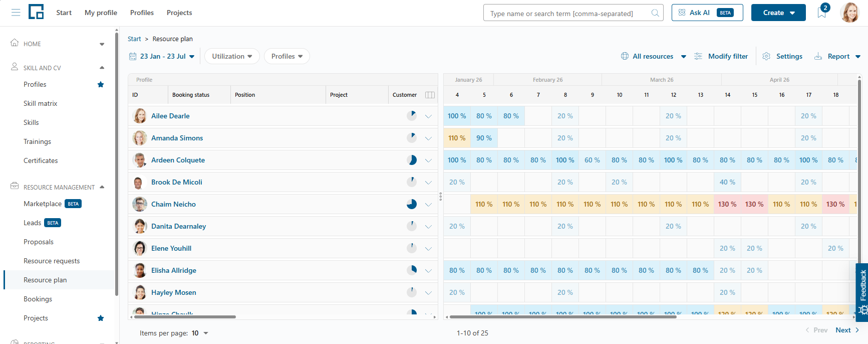Click the application logo icon
This screenshot has height=344, width=868.
click(36, 12)
